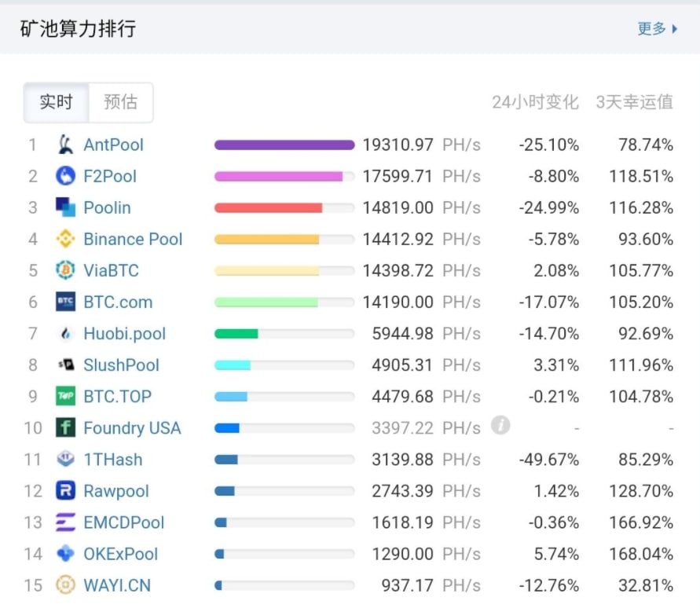Click the 3397.22 PH/s Foundry USA value

[x=427, y=428]
